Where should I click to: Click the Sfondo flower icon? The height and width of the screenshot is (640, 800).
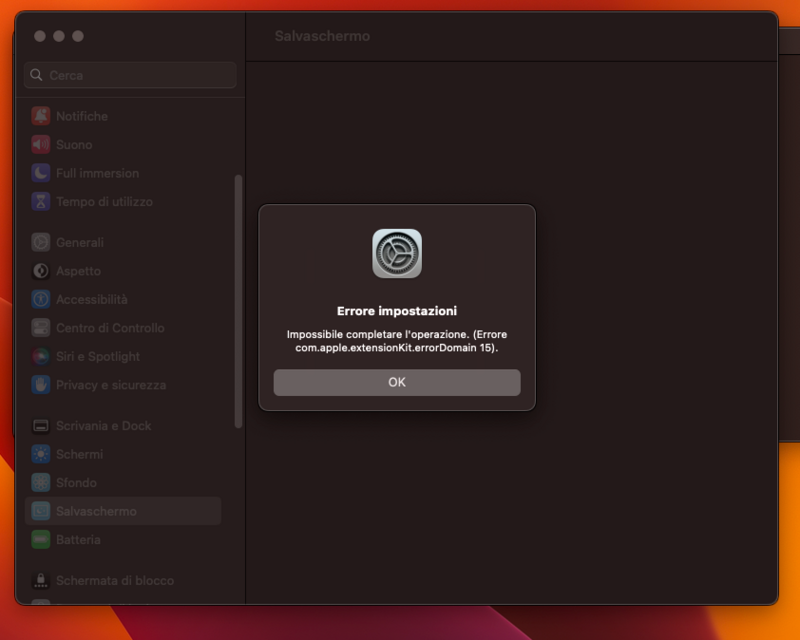point(41,483)
